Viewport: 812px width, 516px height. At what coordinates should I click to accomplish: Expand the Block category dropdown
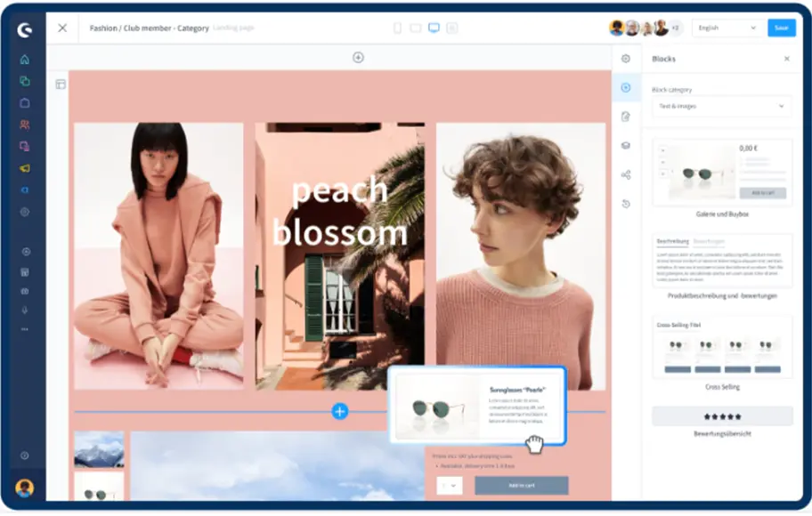(x=721, y=106)
